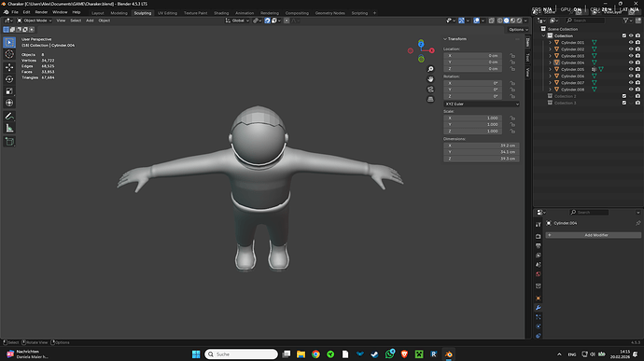Viewport: 644px width, 361px height.
Task: Open outliner filter dropdown
Action: (x=627, y=21)
